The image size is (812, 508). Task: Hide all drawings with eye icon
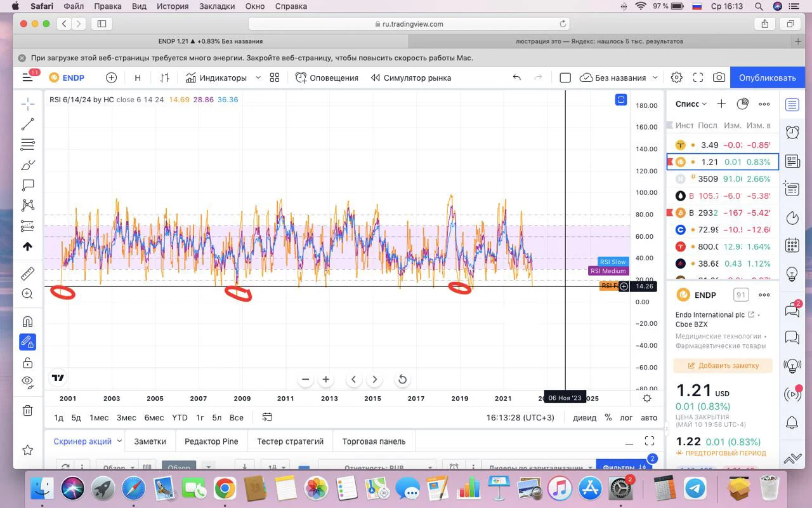coord(28,382)
